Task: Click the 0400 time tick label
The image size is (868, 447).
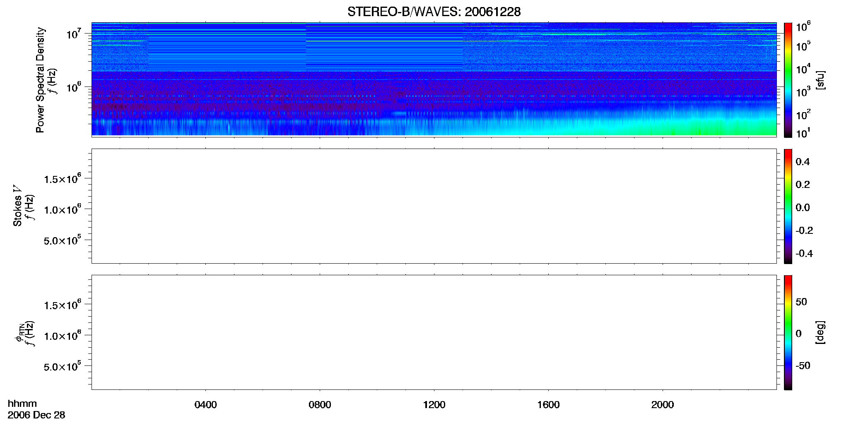Action: pos(205,405)
